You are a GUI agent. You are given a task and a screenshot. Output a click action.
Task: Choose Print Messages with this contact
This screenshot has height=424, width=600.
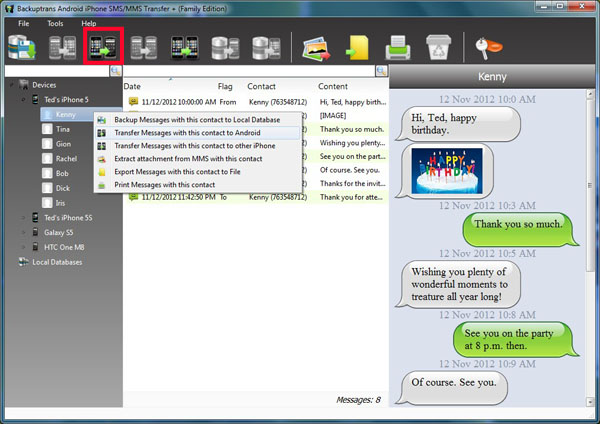click(x=197, y=185)
